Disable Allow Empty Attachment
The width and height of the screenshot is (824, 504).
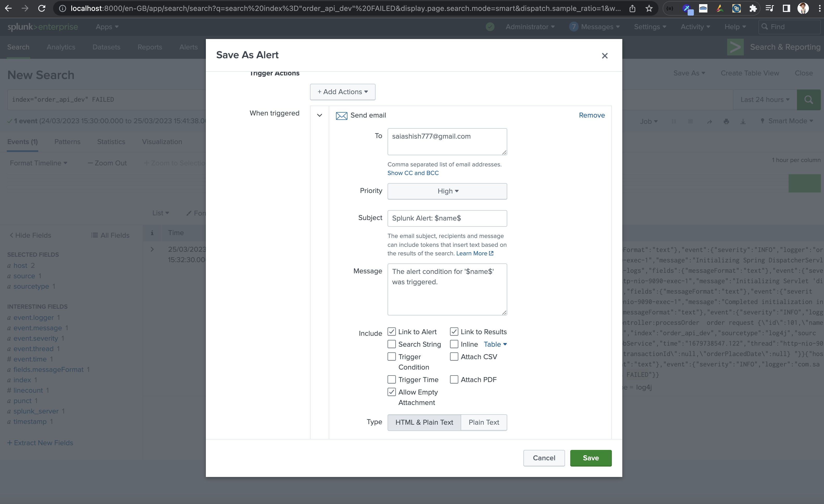391,392
